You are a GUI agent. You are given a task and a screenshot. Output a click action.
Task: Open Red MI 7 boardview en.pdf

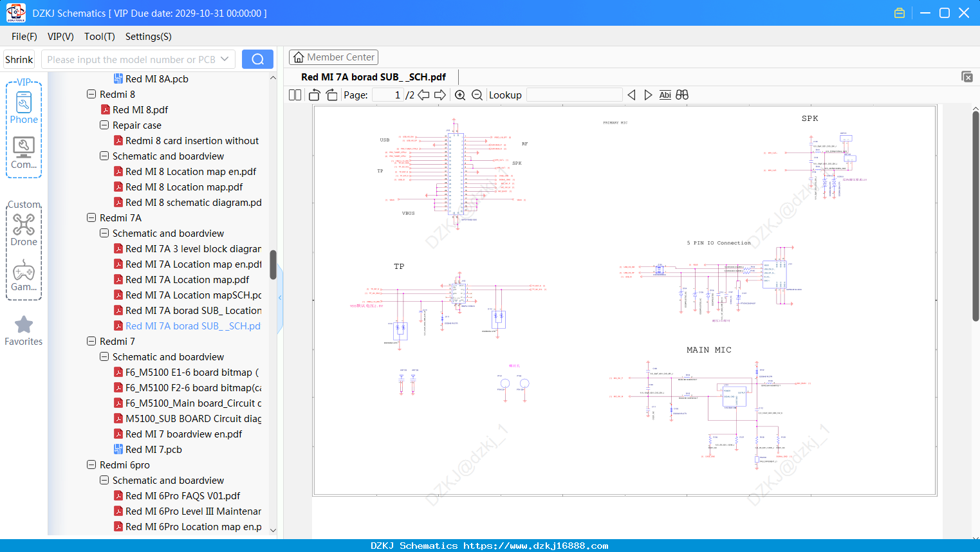183,434
